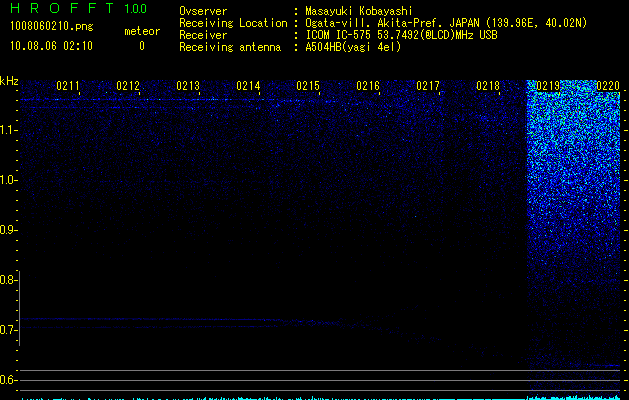Click the meteor count label
Screen dimensions: 629x400
pos(142,31)
